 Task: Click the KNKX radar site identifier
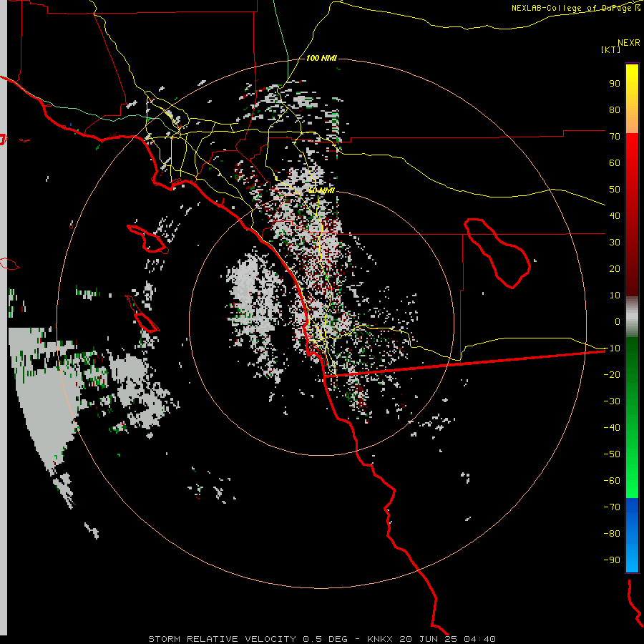pyautogui.click(x=380, y=639)
